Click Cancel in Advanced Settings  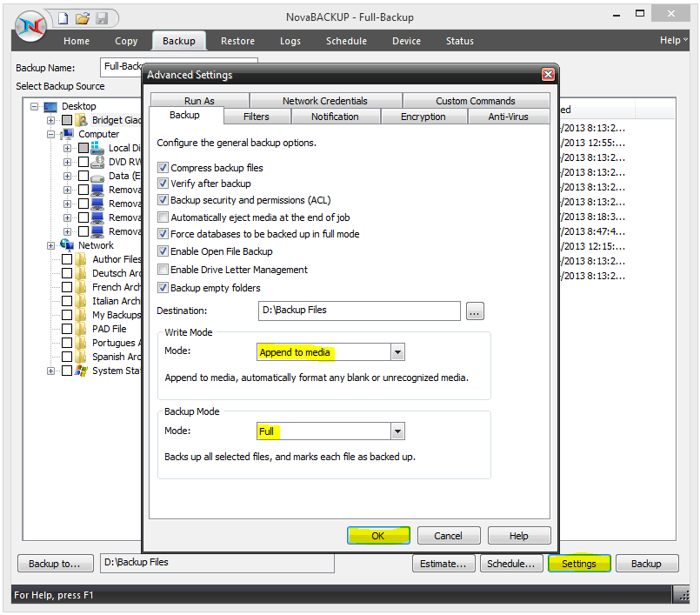(x=449, y=536)
